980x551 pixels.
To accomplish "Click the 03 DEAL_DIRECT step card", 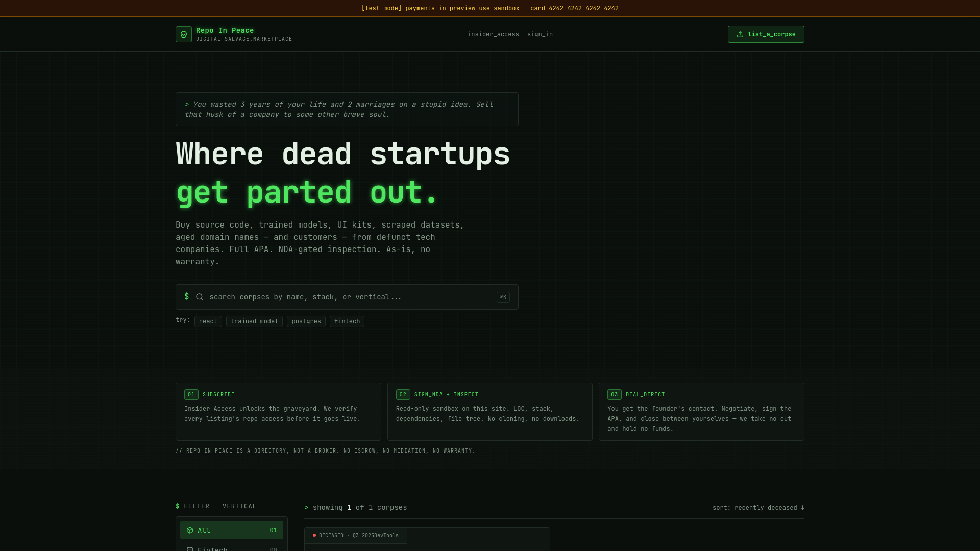I will click(701, 412).
